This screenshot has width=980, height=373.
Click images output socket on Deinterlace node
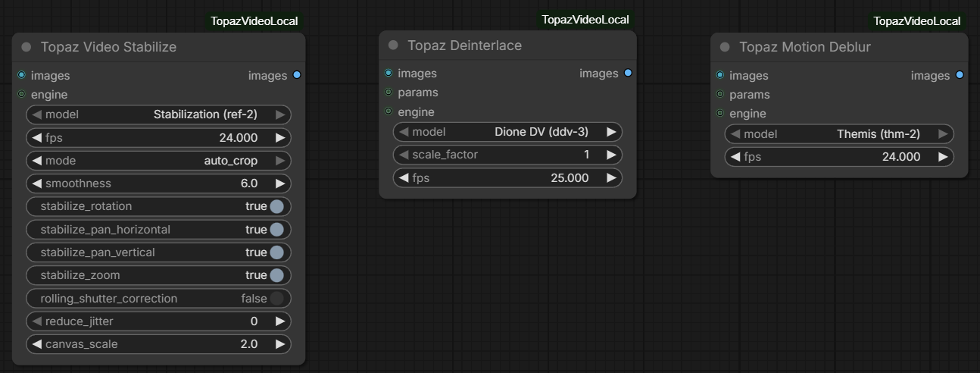[x=628, y=73]
